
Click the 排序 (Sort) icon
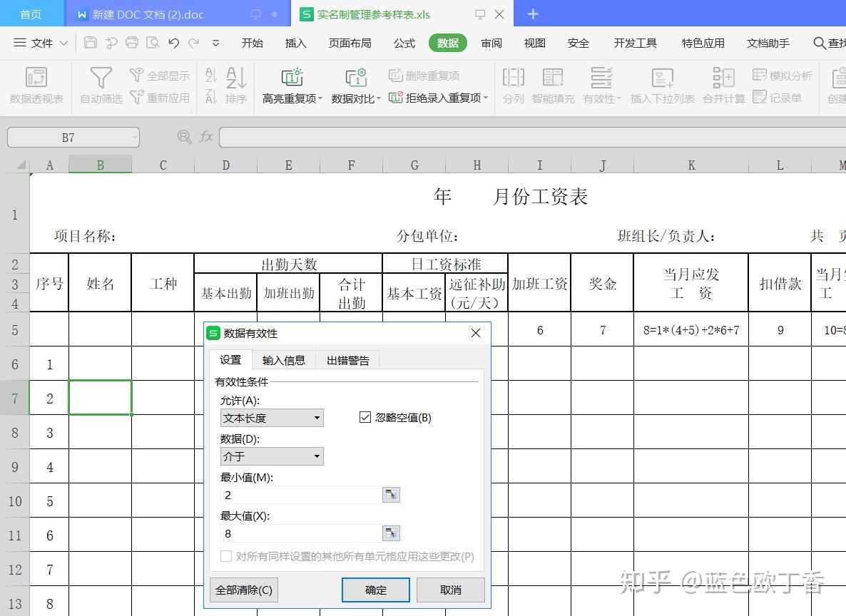coord(236,87)
